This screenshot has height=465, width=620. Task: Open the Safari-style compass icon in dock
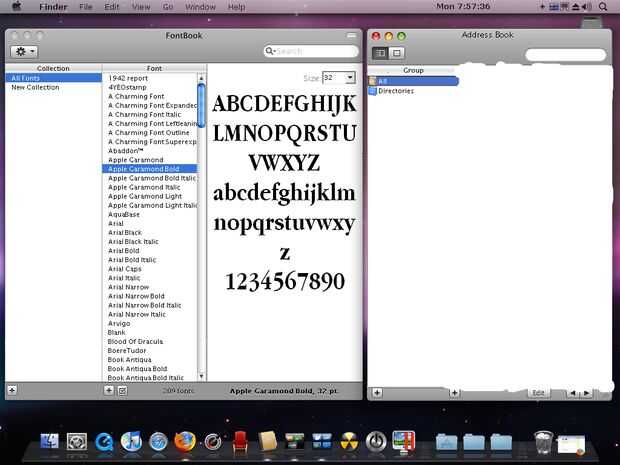pos(158,442)
